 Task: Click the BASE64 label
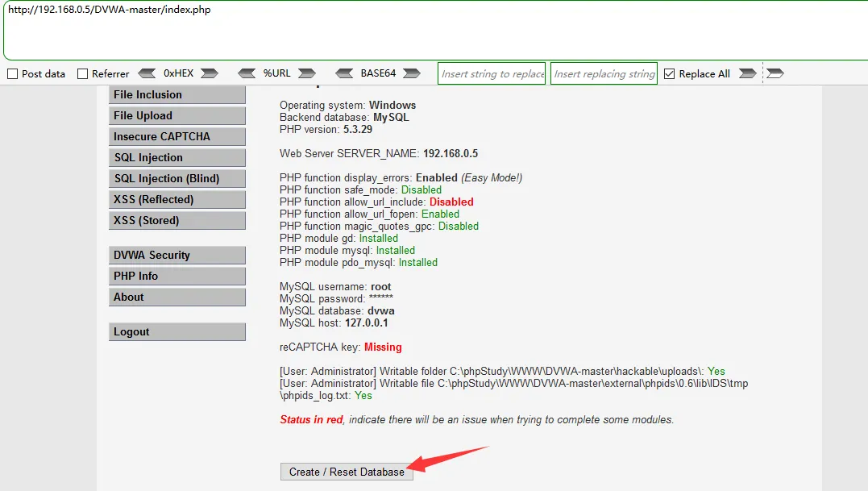click(378, 73)
